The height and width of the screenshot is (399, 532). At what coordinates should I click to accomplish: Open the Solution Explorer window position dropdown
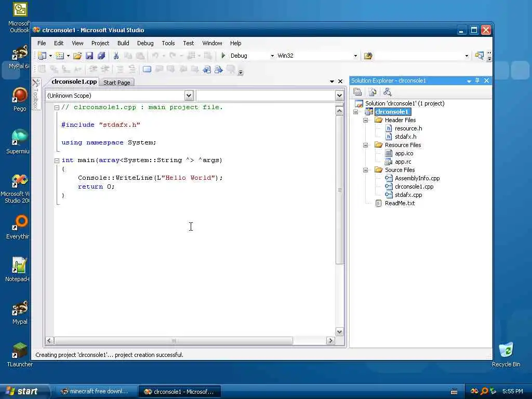469,81
